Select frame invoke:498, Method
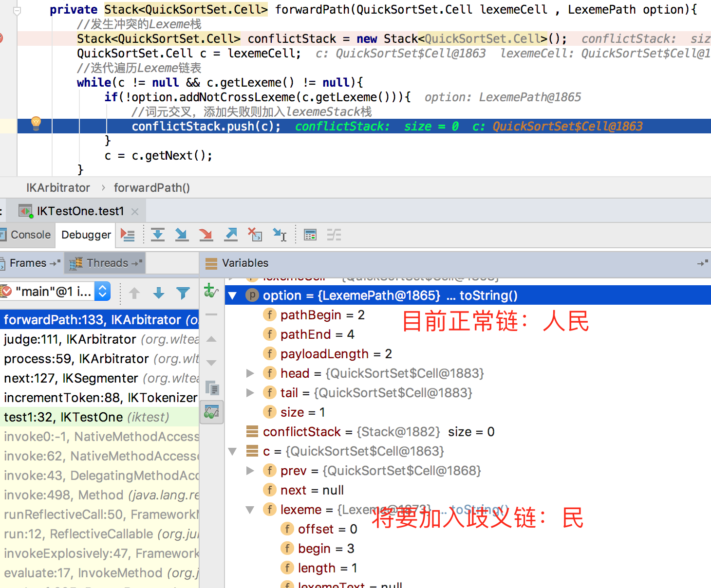711x588 pixels. [x=99, y=495]
